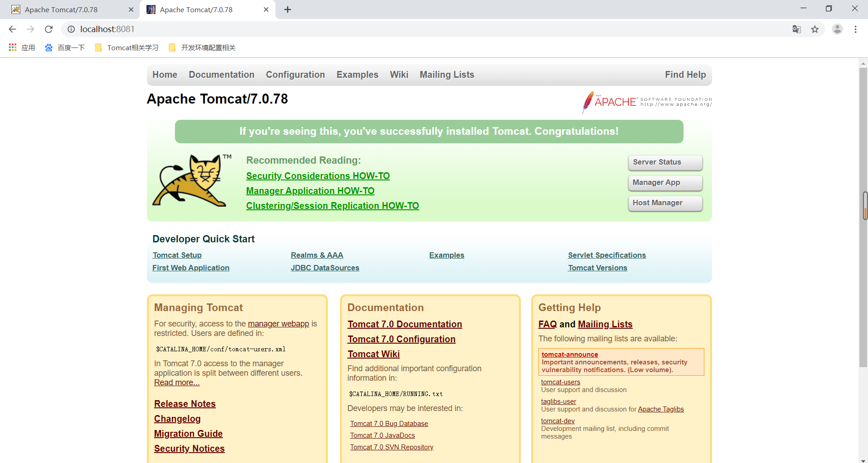Open the Wiki navigation item
868x463 pixels.
tap(399, 75)
